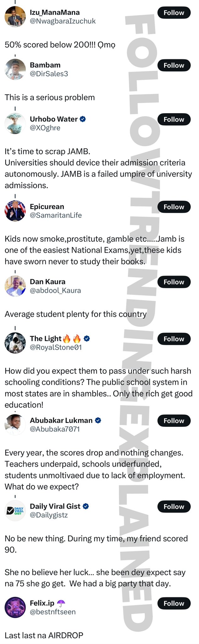Open Izu_ManaMana's profile picture

coord(15,17)
